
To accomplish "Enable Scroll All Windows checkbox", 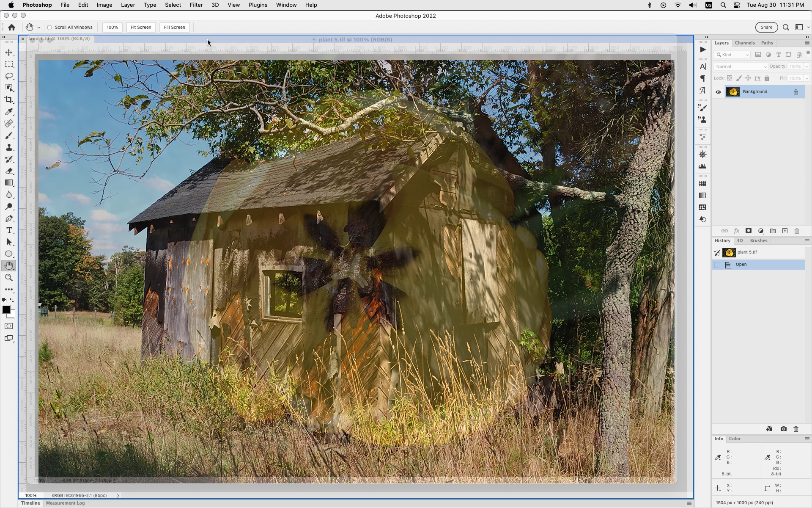I will (49, 27).
